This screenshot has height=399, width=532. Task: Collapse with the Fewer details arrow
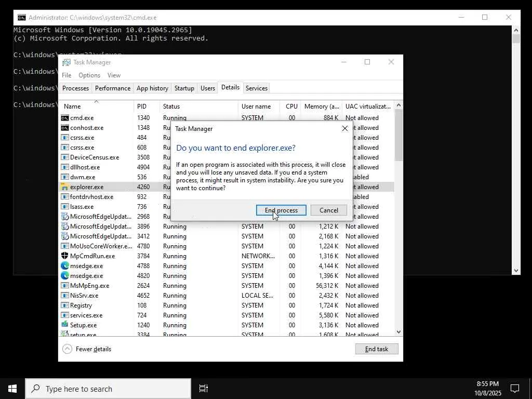coord(67,349)
